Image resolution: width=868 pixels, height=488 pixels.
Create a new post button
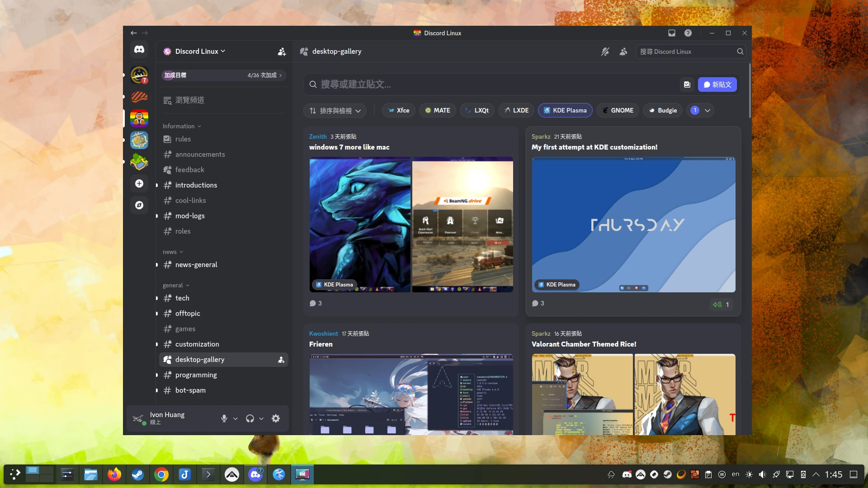point(717,84)
